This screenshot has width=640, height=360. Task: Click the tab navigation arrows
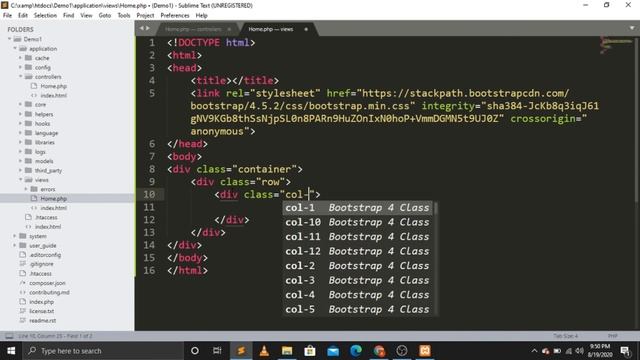pyautogui.click(x=144, y=29)
